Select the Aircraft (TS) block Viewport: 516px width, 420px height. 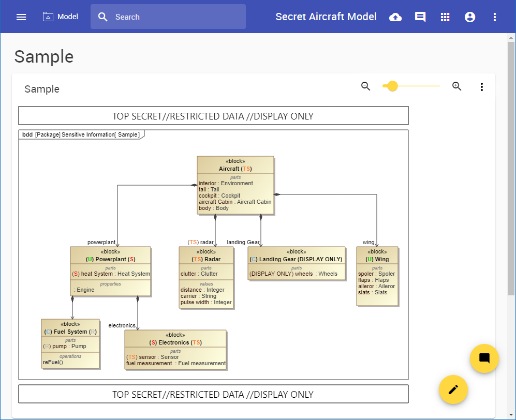(235, 185)
